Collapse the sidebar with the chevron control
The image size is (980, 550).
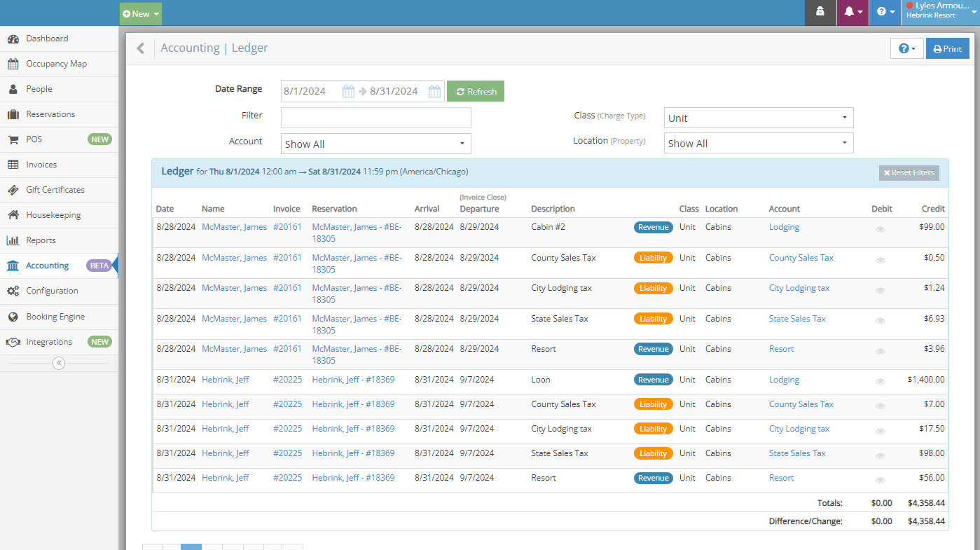point(59,363)
